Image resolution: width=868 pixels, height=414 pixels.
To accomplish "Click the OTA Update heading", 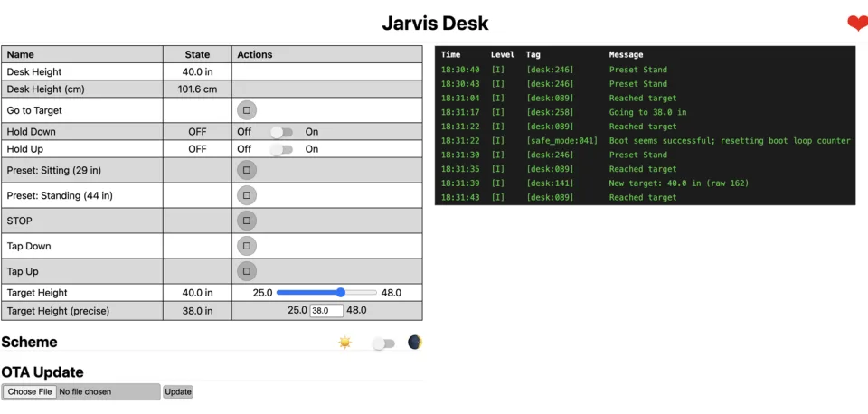I will tap(42, 372).
